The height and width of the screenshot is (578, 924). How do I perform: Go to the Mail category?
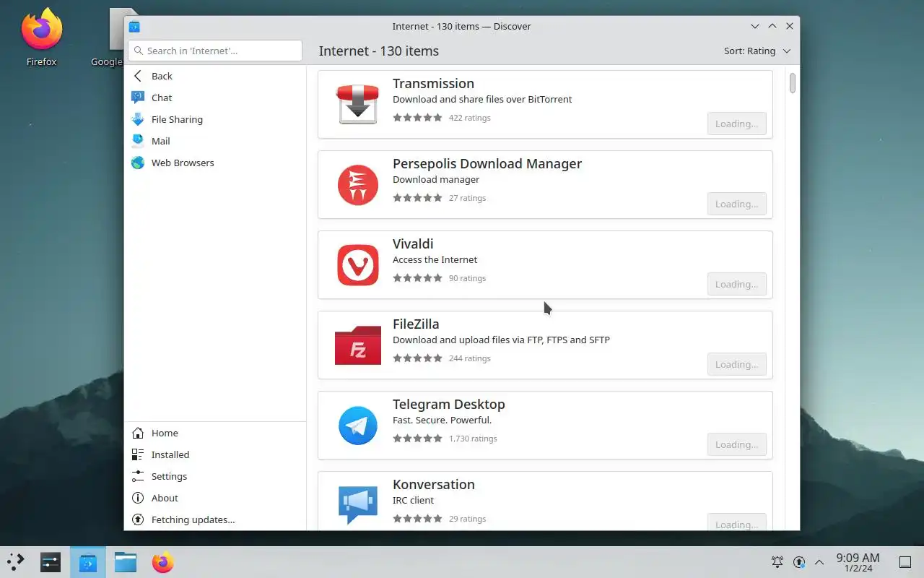click(x=215, y=141)
